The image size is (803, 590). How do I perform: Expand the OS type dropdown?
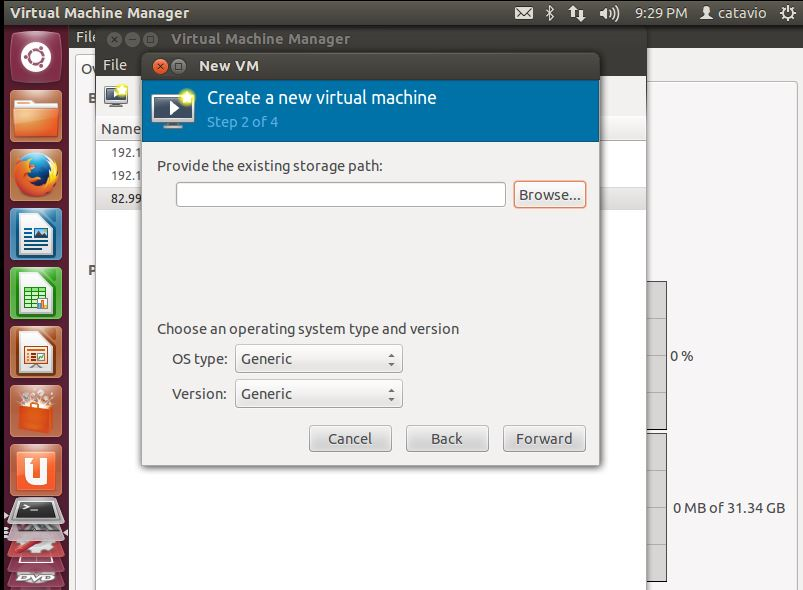(318, 359)
